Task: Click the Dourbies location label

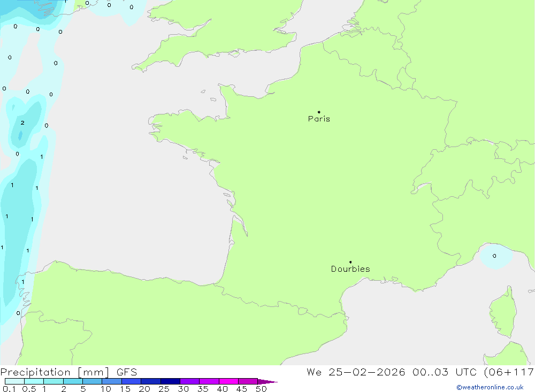Action: 350,269
